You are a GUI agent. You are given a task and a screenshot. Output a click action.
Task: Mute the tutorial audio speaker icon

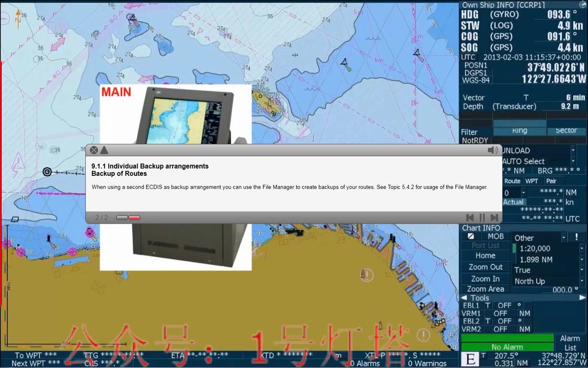pos(493,150)
